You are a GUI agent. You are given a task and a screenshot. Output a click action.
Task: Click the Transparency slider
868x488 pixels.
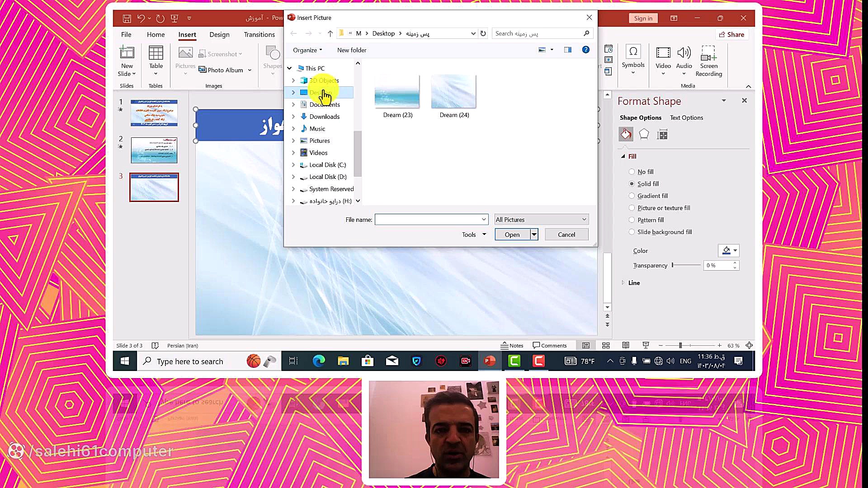click(686, 265)
